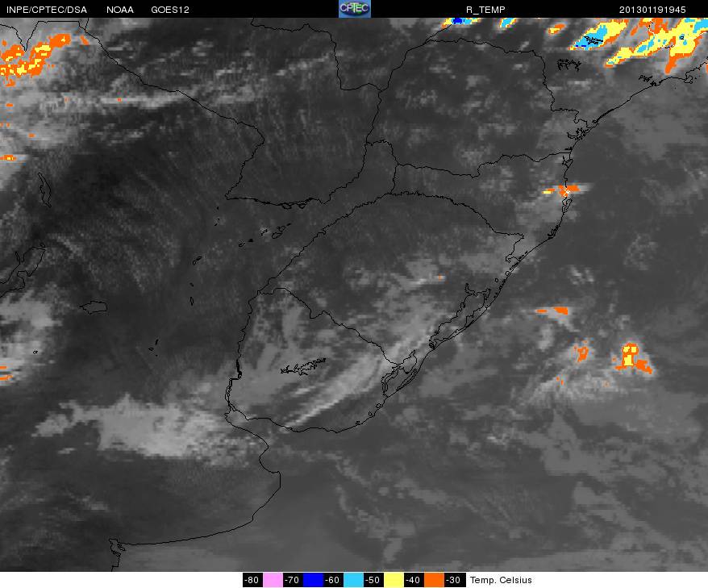
Task: Select the INPE/CPTEC/DSA header text
Action: (47, 10)
